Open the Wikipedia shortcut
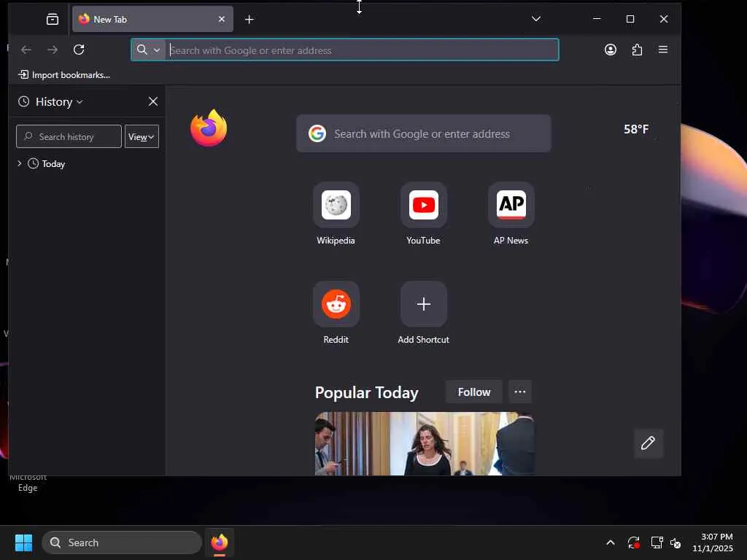 pyautogui.click(x=336, y=214)
